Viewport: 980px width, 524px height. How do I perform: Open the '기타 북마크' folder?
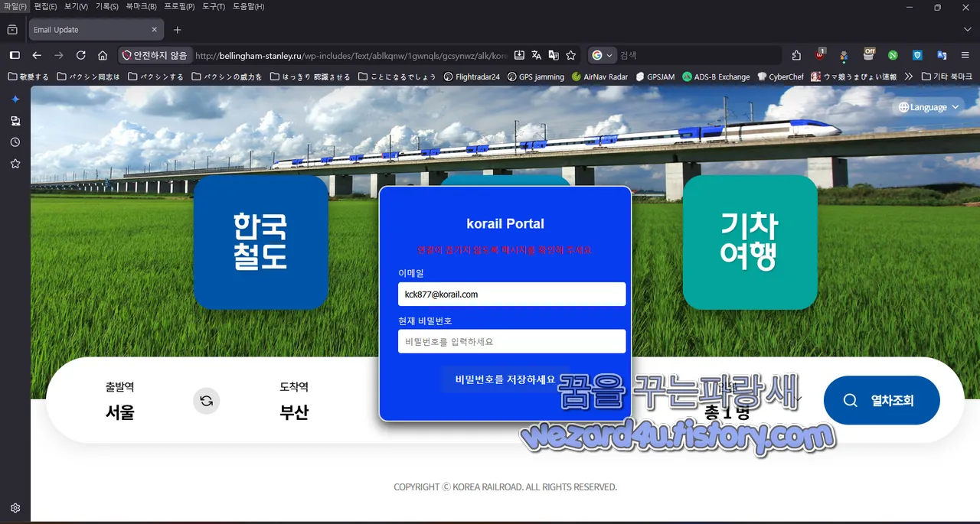[x=947, y=76]
